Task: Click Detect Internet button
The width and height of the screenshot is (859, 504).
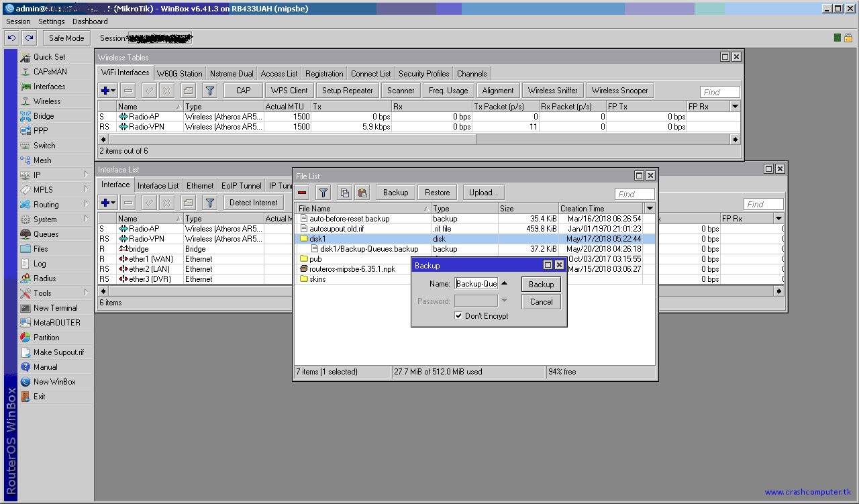Action: pyautogui.click(x=253, y=203)
